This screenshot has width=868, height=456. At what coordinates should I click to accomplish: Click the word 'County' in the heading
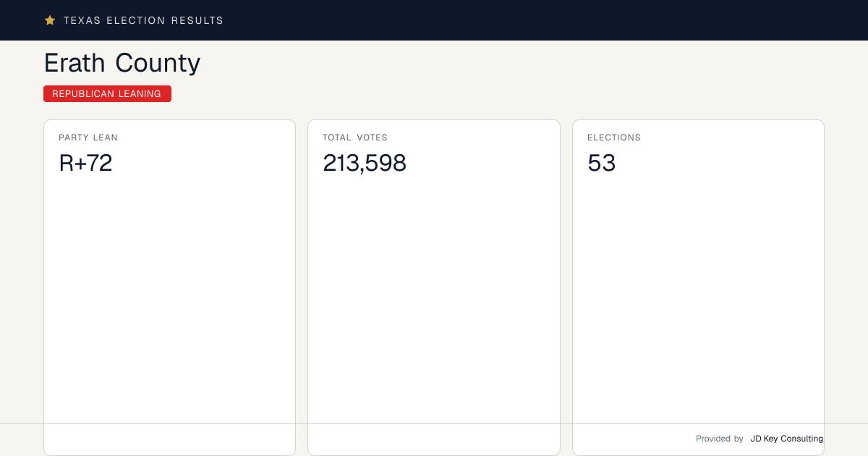click(158, 64)
